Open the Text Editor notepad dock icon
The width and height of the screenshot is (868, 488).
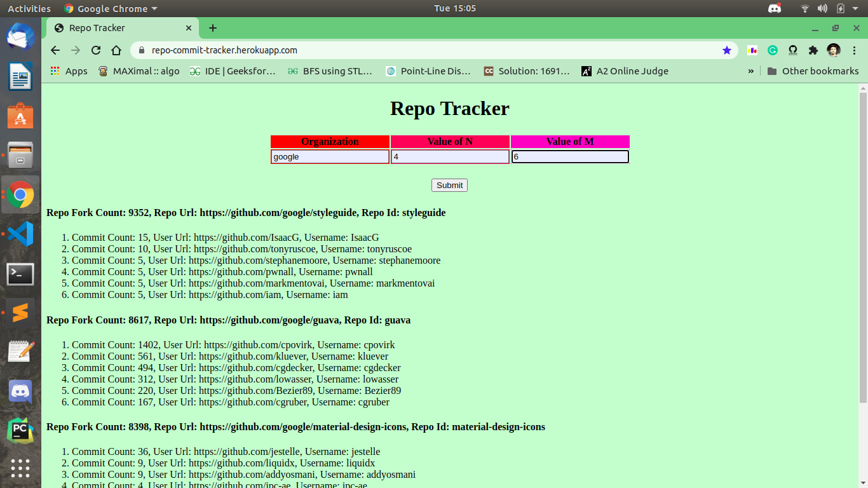click(x=20, y=352)
